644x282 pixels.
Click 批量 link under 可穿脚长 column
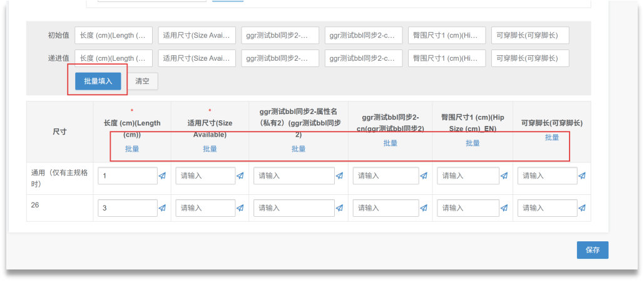(x=551, y=137)
